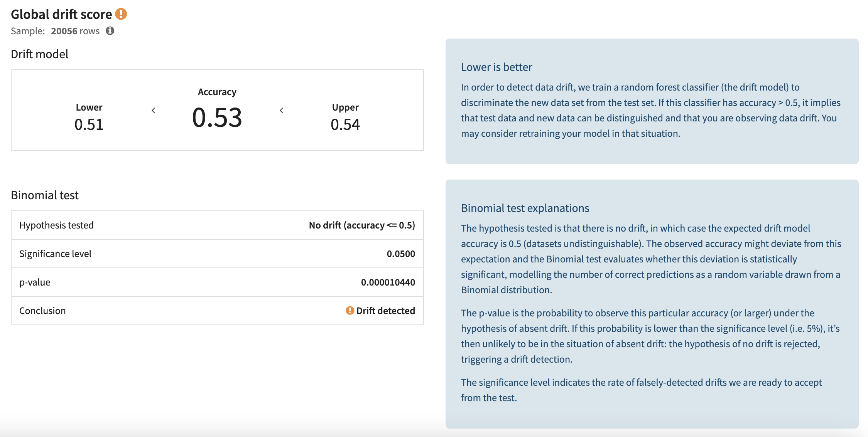Expand the chevron between Lower and Accuracy
868x437 pixels.
pos(154,110)
